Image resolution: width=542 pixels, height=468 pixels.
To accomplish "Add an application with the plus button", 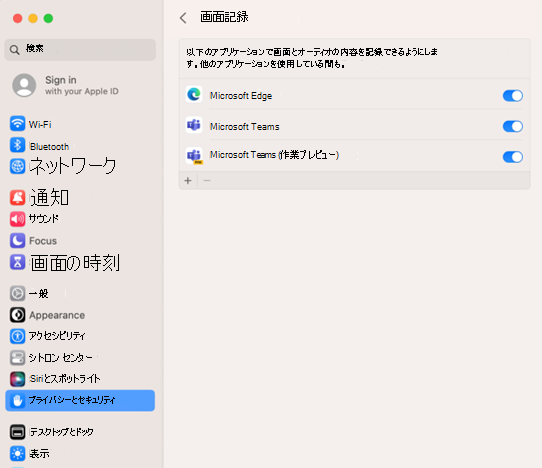I will click(x=188, y=180).
